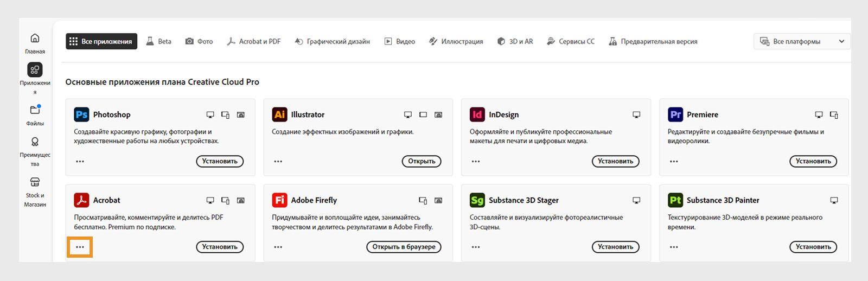Screen dimensions: 868x281
Task: Click Adobe Firefly web platform icon
Action: pos(438,201)
